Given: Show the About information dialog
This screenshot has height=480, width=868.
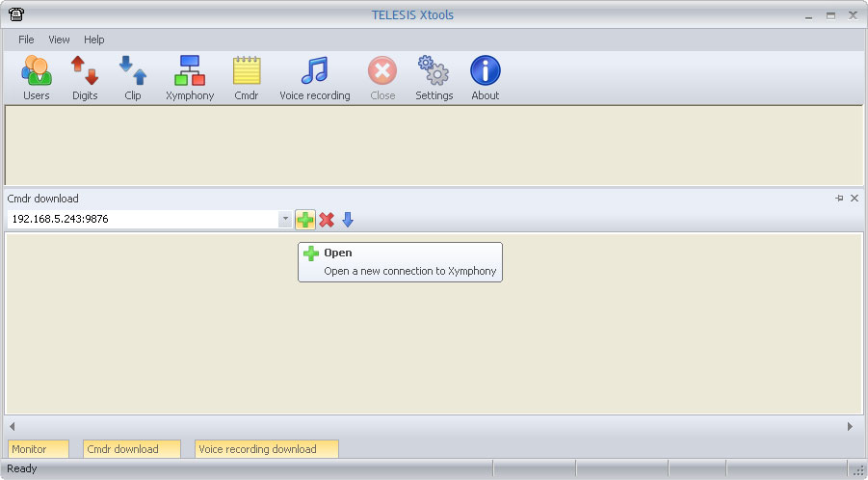Looking at the screenshot, I should (x=486, y=77).
